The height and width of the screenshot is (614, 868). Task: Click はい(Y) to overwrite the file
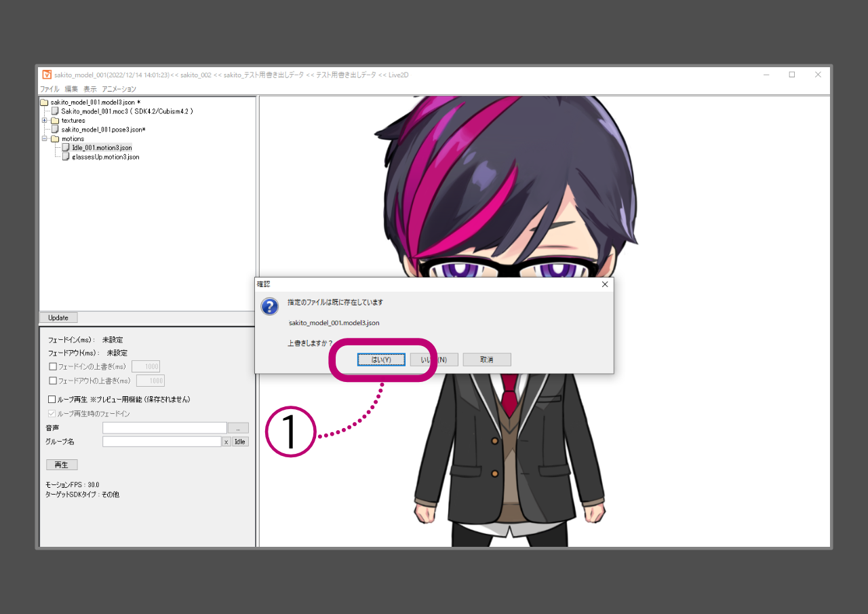(x=381, y=360)
